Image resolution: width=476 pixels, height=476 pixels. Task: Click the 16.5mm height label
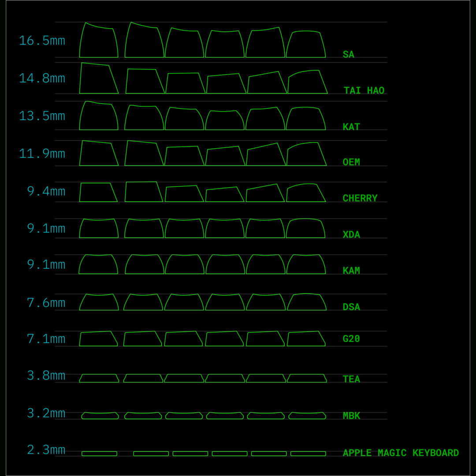point(42,41)
